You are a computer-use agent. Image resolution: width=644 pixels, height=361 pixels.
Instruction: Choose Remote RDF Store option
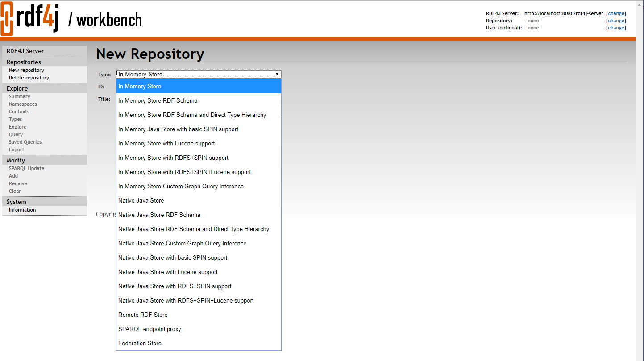(x=199, y=315)
